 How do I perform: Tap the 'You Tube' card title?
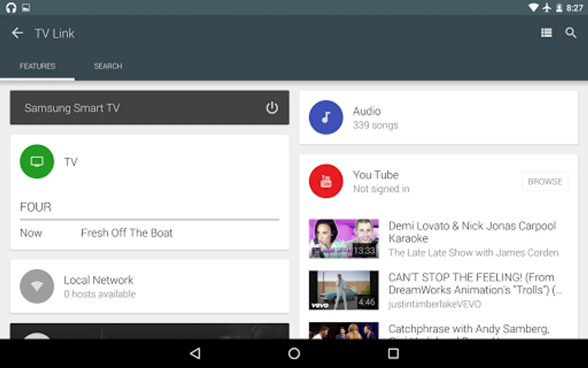coord(376,175)
